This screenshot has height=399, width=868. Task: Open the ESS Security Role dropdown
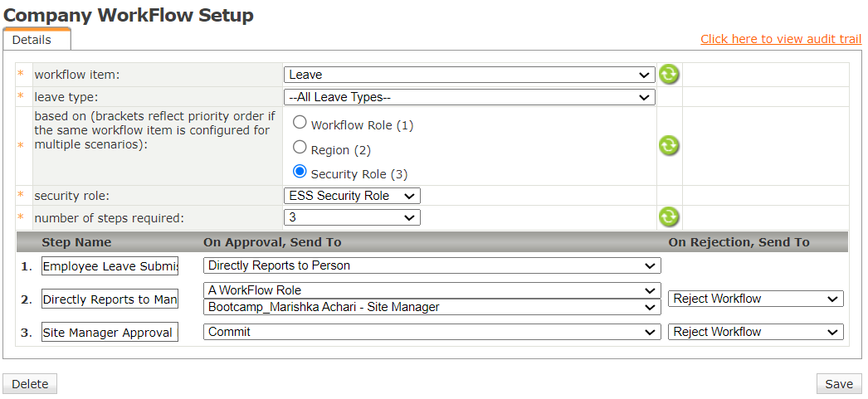click(x=352, y=196)
